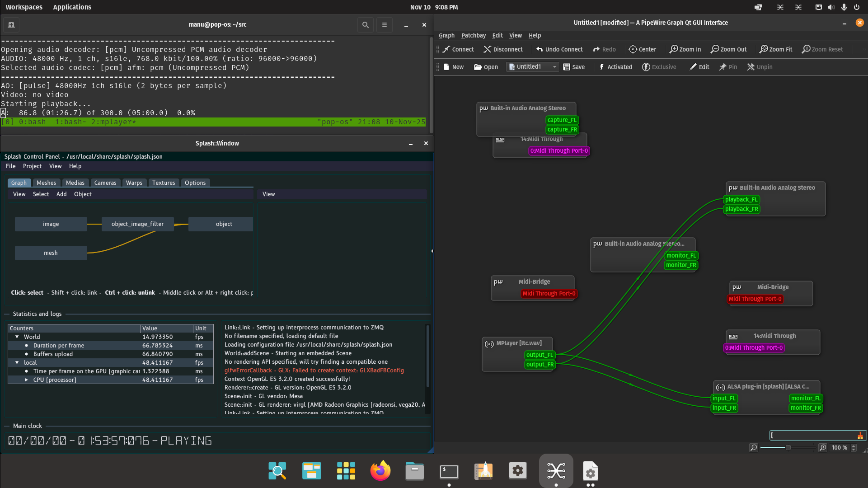Viewport: 868px width, 488px height.
Task: Center the graph view
Action: pyautogui.click(x=642, y=49)
